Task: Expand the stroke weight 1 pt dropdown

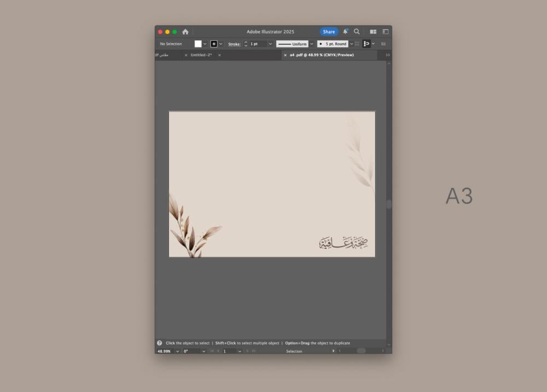Action: pos(270,44)
